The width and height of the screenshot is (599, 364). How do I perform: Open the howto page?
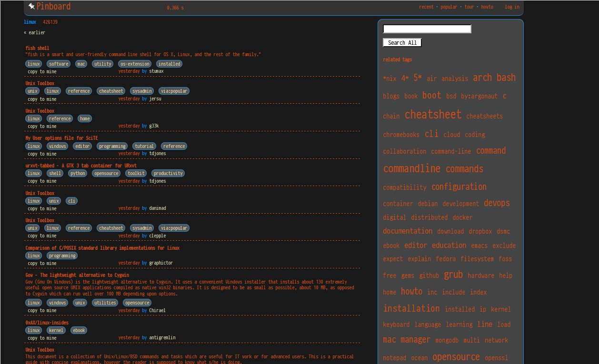click(x=487, y=7)
